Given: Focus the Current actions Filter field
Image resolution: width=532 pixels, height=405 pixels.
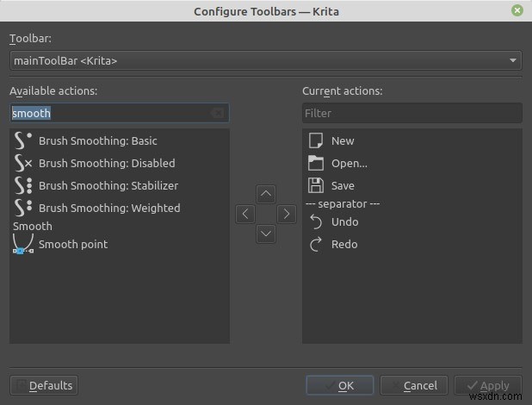Looking at the screenshot, I should 412,113.
